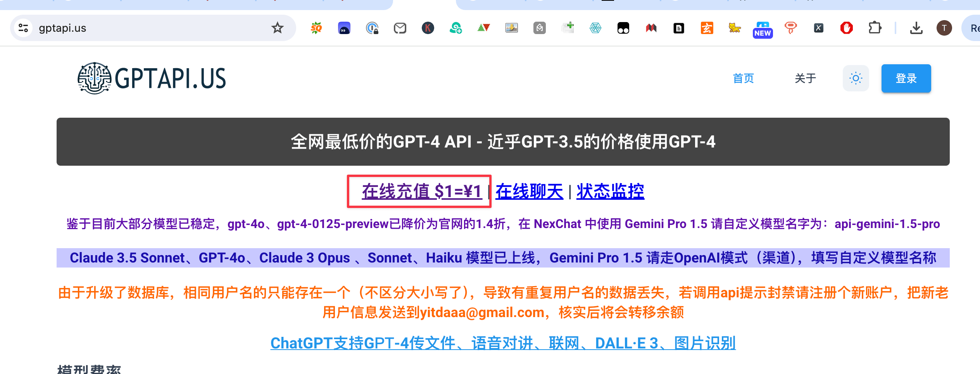Image resolution: width=980 pixels, height=374 pixels.
Task: Open the extension with NEW badge
Action: click(763, 29)
